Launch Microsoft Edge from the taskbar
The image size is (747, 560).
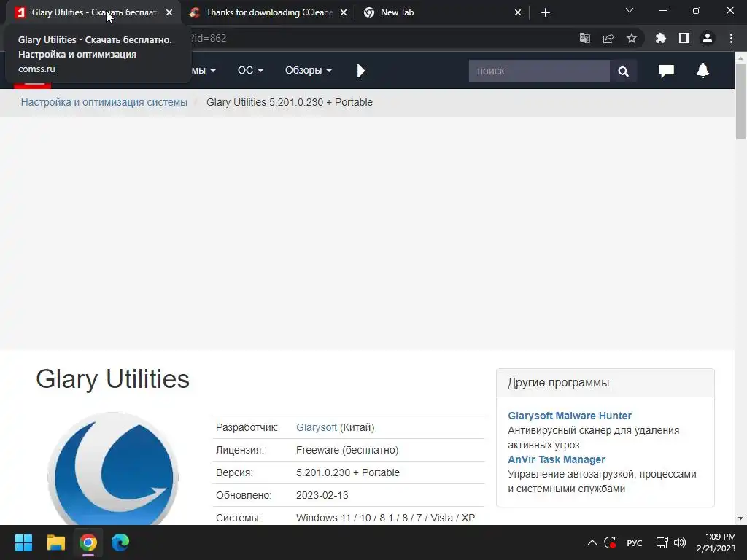click(x=120, y=542)
